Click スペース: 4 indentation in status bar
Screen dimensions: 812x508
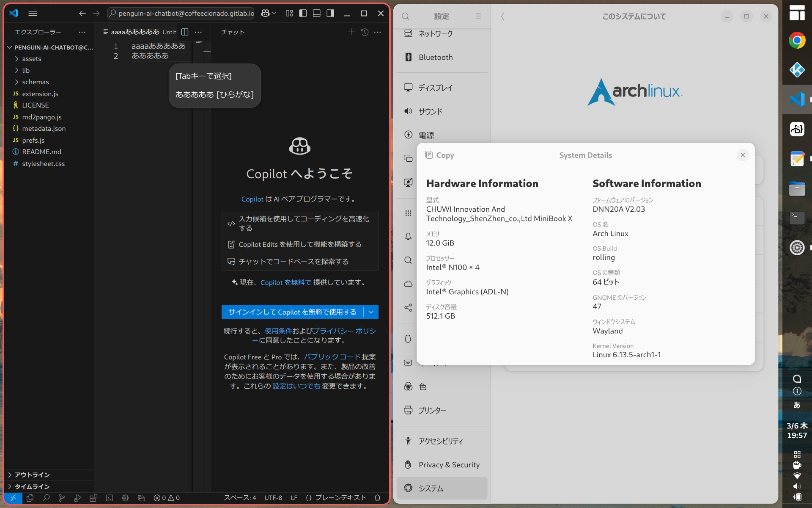point(240,498)
